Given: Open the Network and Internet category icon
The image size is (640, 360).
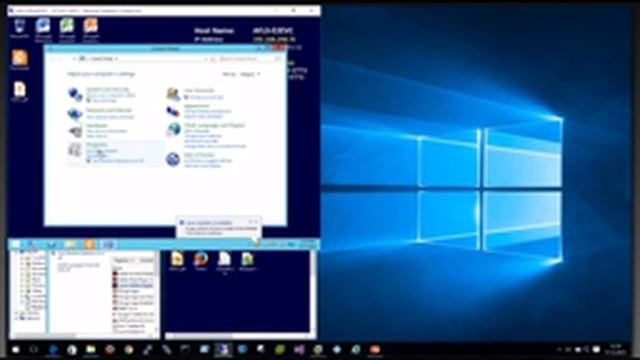Looking at the screenshot, I should (x=75, y=114).
